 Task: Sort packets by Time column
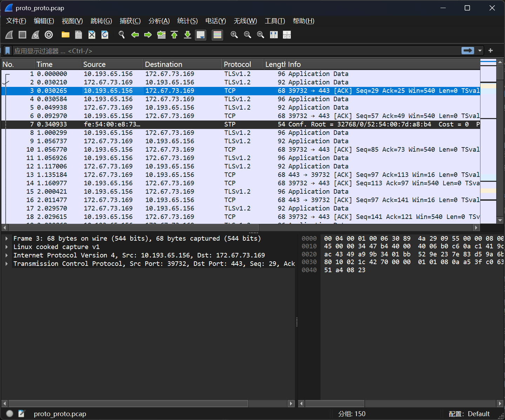(58, 64)
